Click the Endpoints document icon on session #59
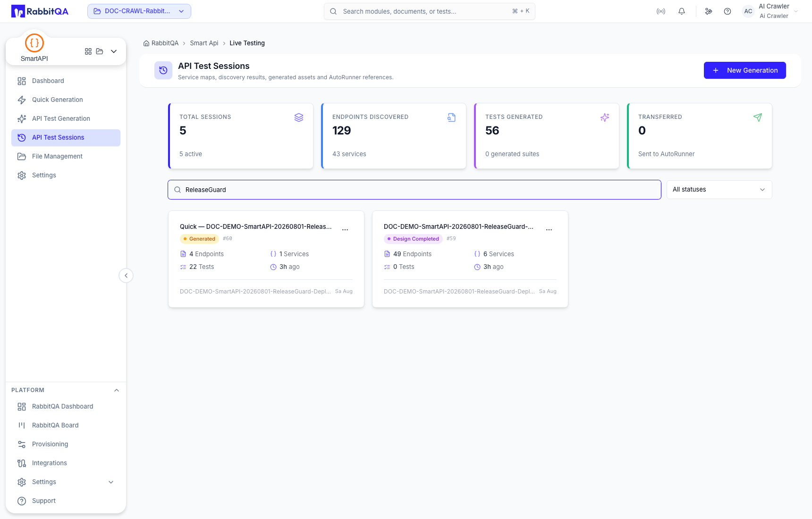812x519 pixels. click(x=387, y=254)
